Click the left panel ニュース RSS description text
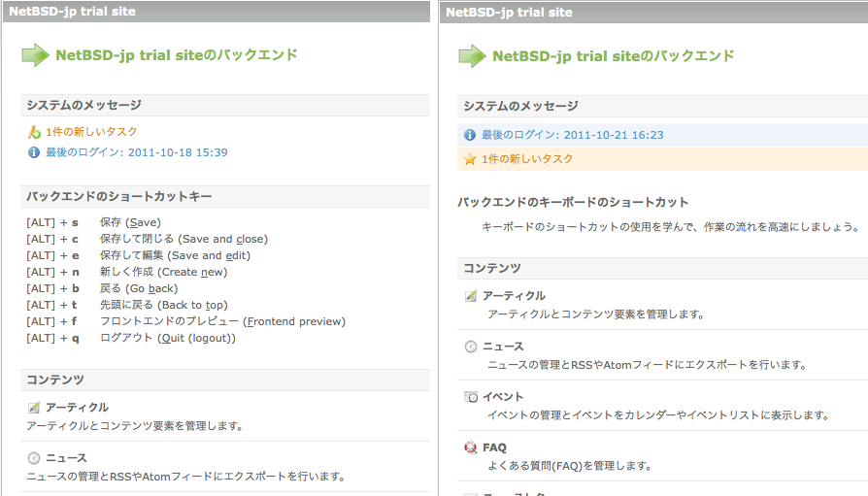The width and height of the screenshot is (868, 496). point(186,477)
